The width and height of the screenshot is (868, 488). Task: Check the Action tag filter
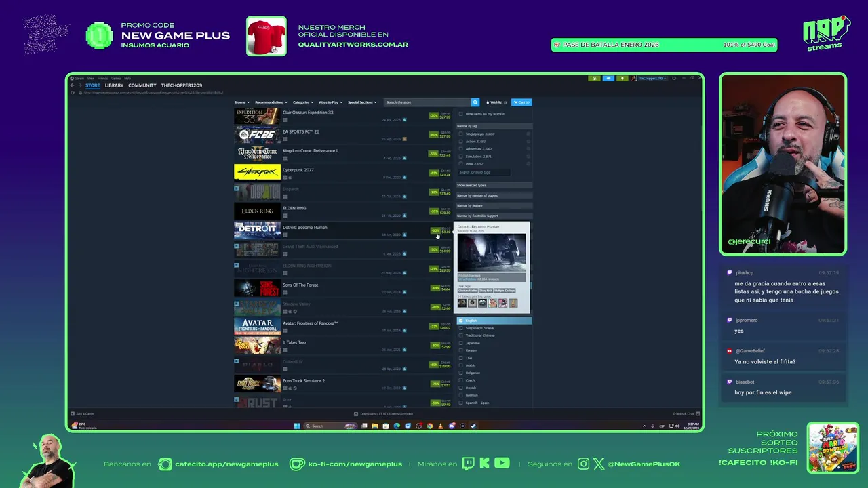pos(461,142)
